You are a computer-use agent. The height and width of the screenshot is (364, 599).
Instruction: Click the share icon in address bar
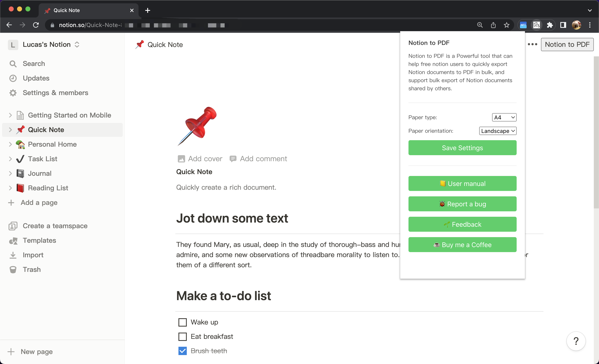[493, 25]
